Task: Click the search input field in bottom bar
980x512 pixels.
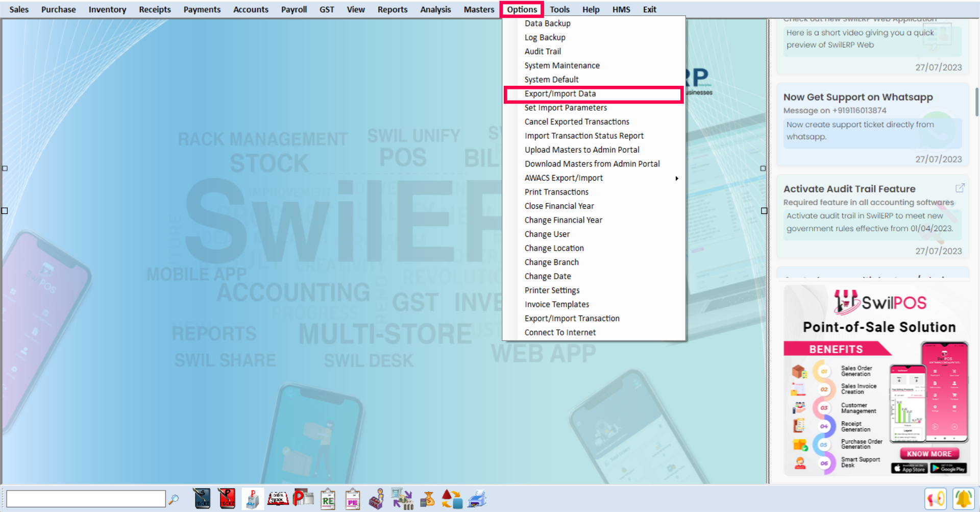Action: (86, 499)
